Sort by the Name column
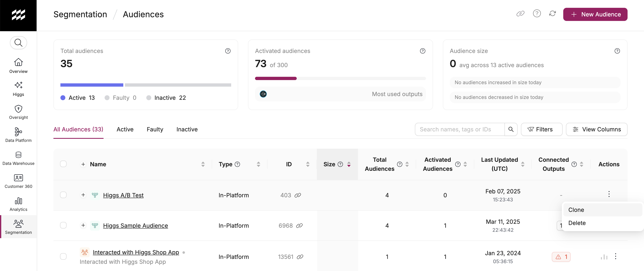This screenshot has width=644, height=271. coord(203,164)
